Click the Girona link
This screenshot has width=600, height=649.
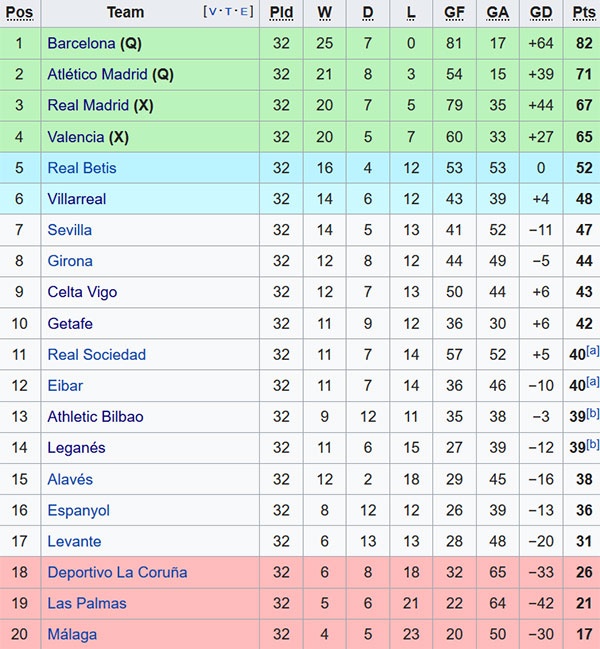pos(70,261)
